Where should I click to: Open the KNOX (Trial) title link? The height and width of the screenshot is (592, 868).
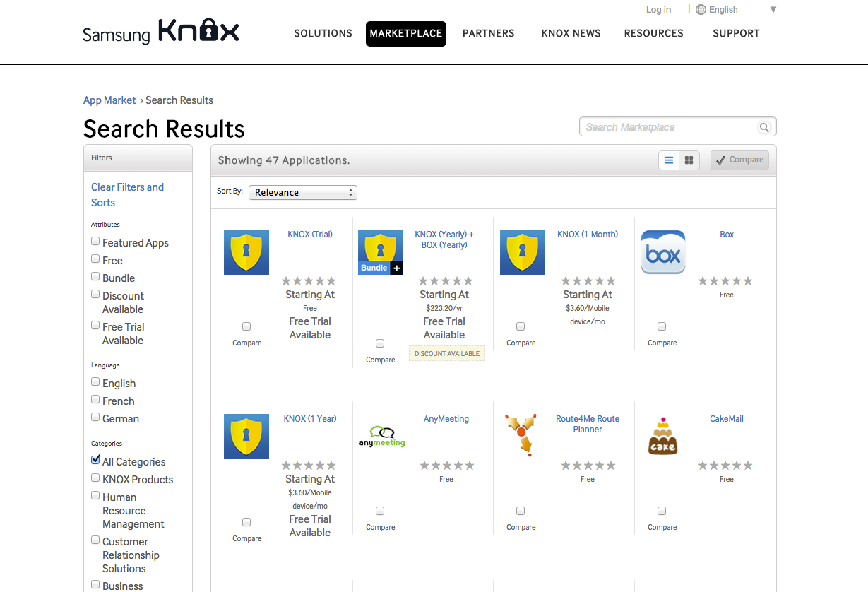(x=310, y=235)
